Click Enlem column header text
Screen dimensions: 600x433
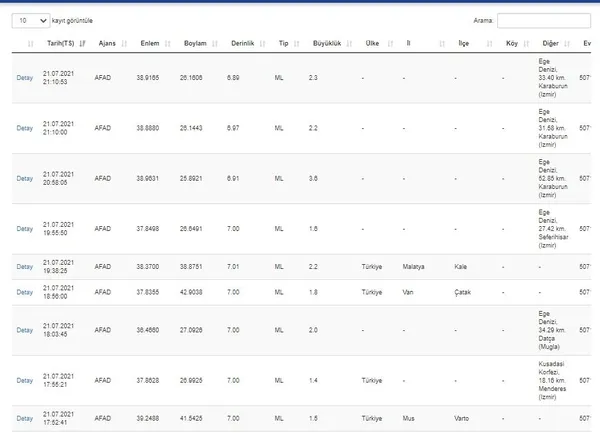click(150, 43)
